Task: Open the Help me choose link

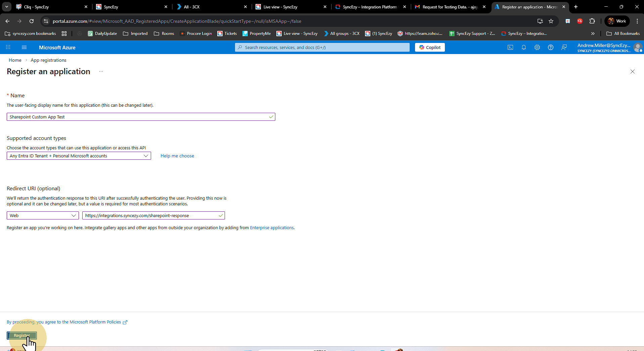Action: tap(177, 156)
